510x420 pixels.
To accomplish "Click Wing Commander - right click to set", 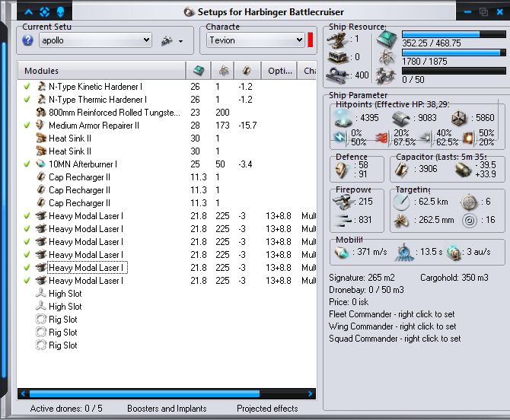I will [392, 326].
